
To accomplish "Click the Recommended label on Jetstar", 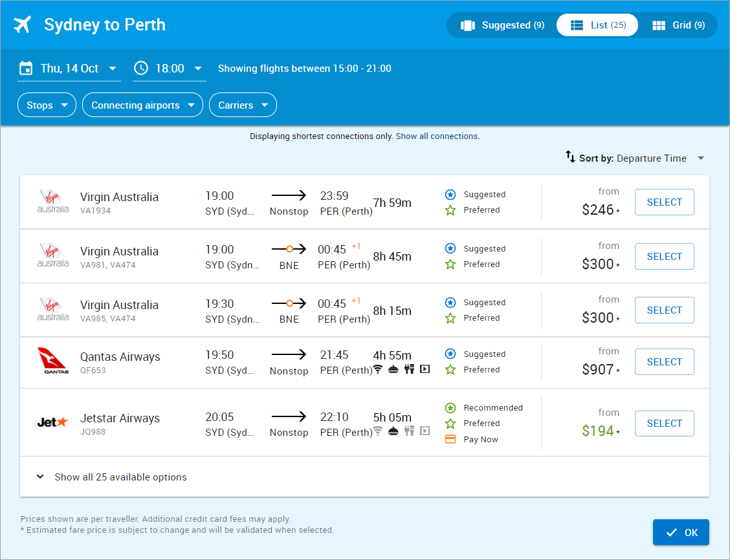I will 493,408.
